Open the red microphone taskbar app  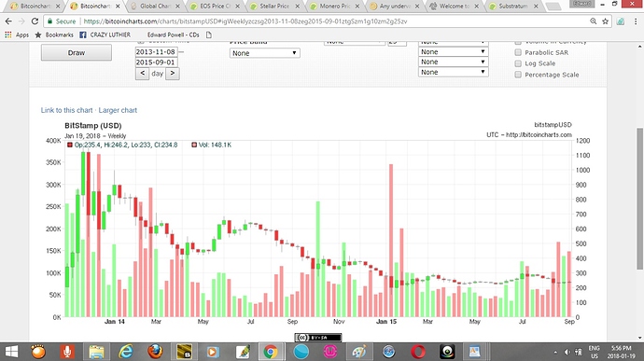coord(67,352)
